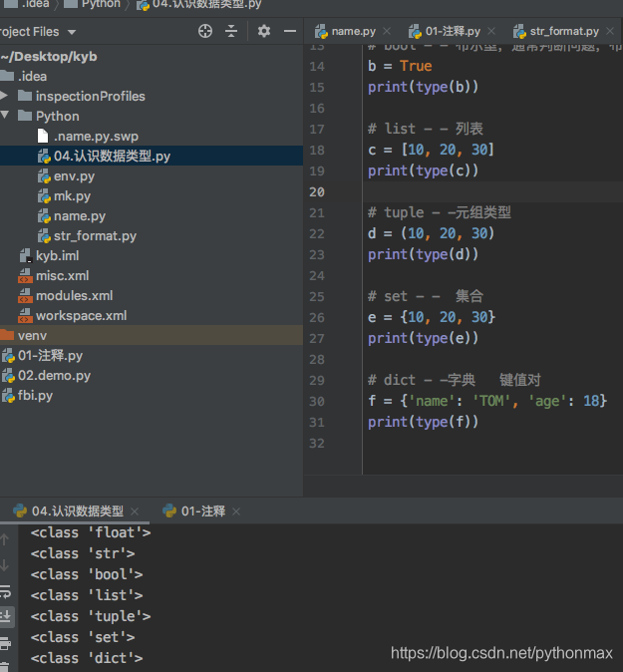Hide the project panel with minus icon
The image size is (623, 672).
[290, 31]
